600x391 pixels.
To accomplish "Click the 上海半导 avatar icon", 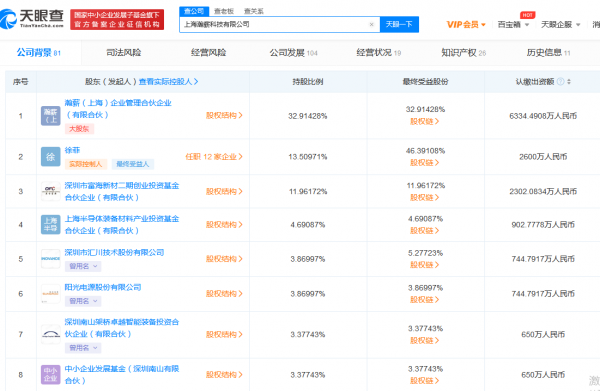I will (51, 225).
